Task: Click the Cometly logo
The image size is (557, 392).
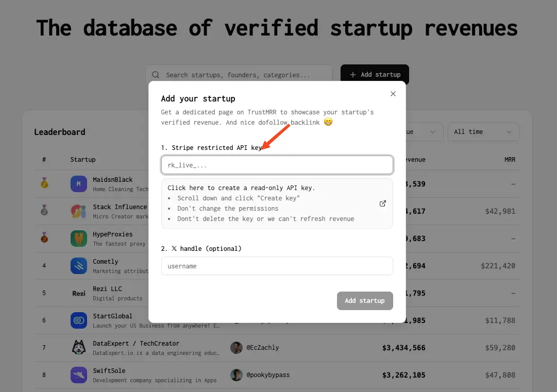Action: [78, 265]
